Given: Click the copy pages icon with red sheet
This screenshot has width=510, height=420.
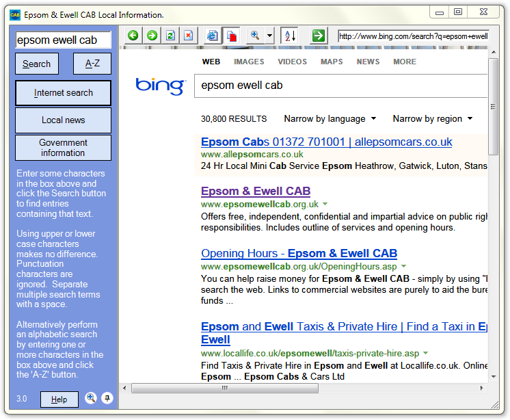Looking at the screenshot, I should 231,35.
